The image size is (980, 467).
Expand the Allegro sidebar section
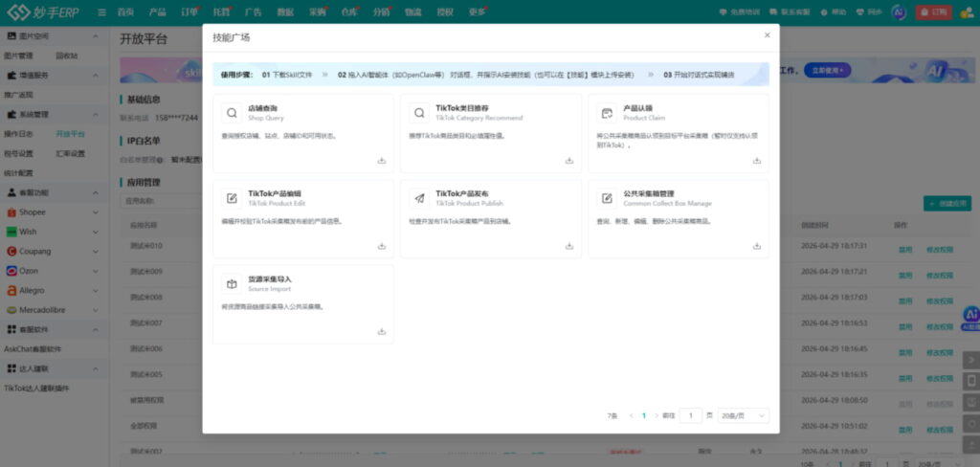96,291
